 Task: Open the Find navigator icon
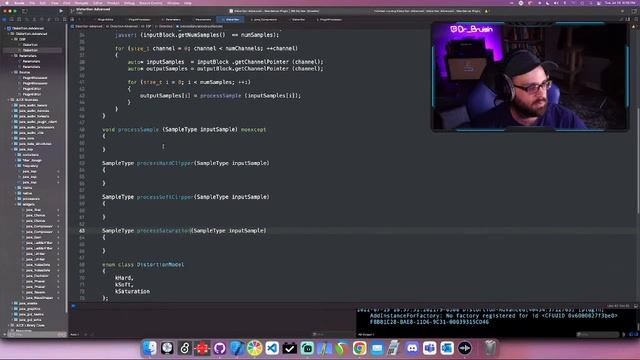click(27, 19)
